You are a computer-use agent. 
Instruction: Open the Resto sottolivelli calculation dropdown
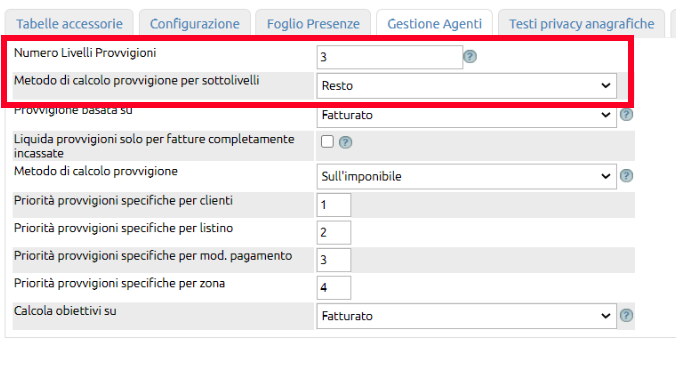click(466, 85)
